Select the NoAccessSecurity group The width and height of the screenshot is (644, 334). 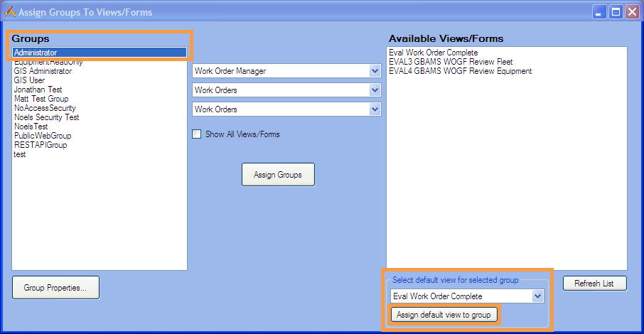coord(45,108)
